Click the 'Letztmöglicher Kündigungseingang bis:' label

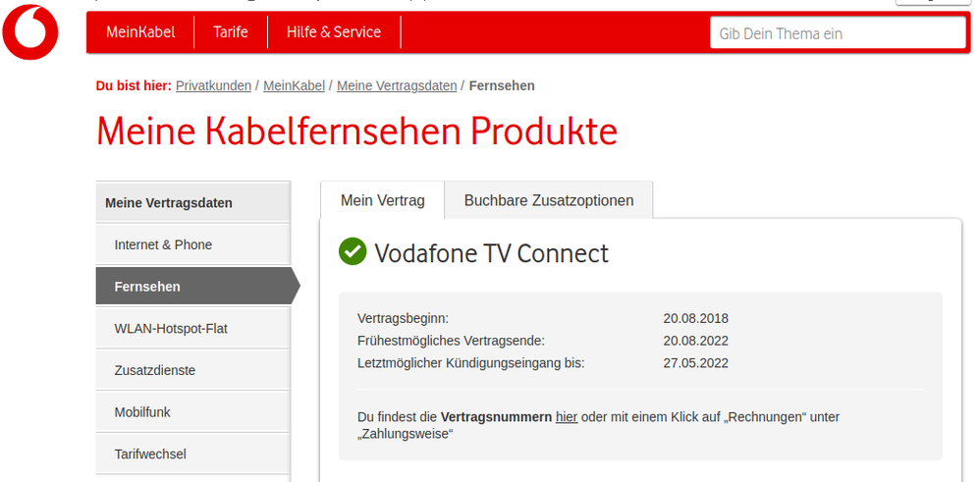tap(471, 363)
